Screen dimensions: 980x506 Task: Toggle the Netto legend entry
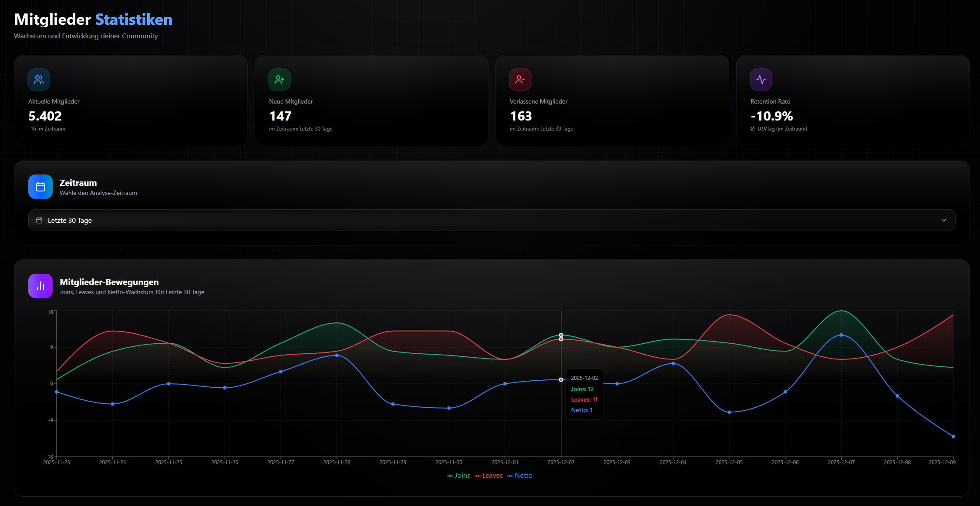click(x=520, y=476)
